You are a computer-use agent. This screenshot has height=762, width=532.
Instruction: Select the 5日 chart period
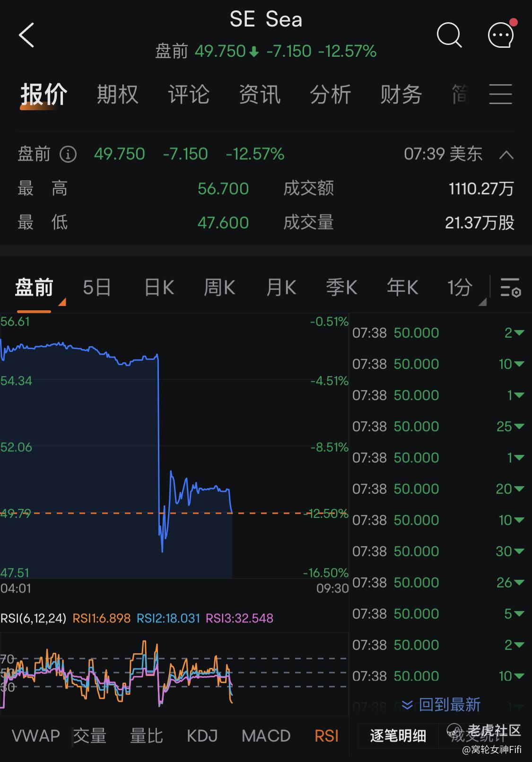(97, 287)
